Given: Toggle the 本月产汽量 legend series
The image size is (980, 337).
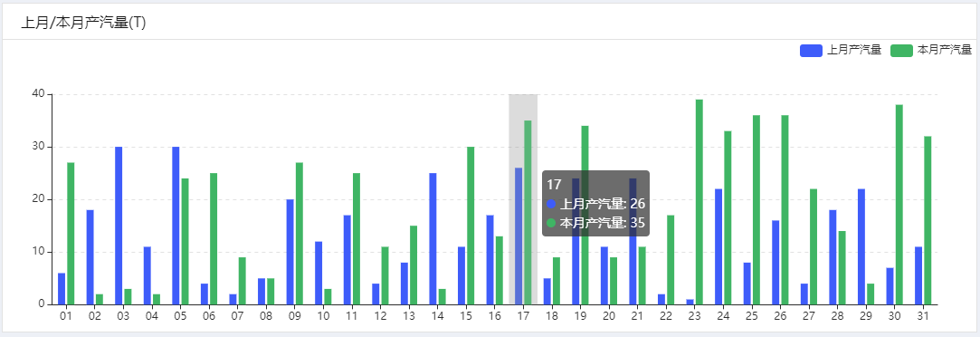Looking at the screenshot, I should pos(930,51).
